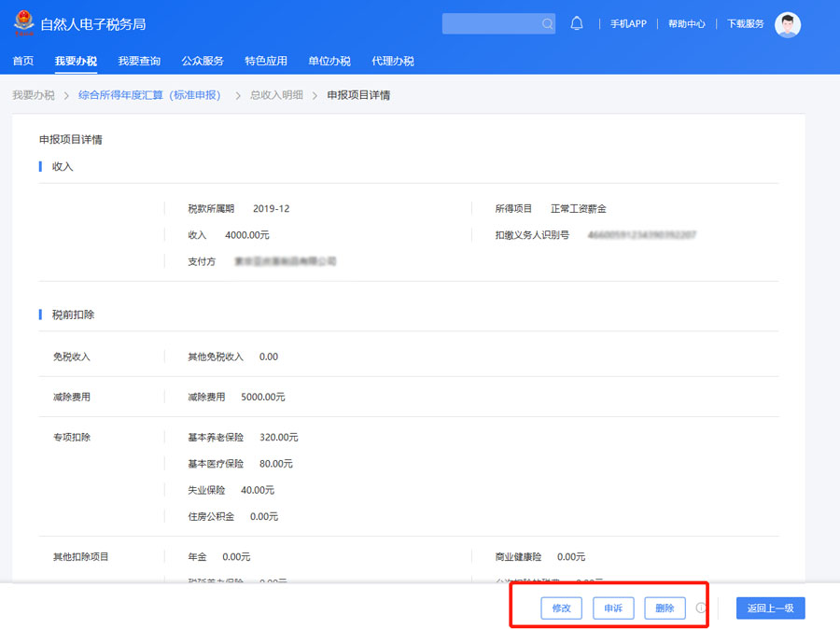Open the 公众服务 tab
The width and height of the screenshot is (840, 629).
coord(203,62)
